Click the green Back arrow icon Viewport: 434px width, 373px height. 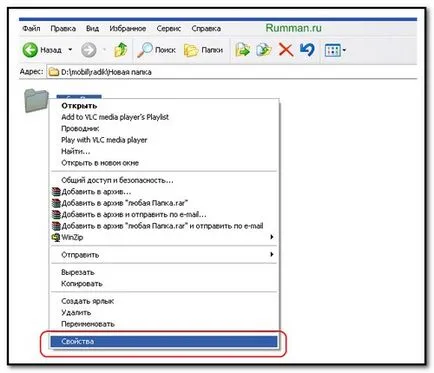click(30, 50)
